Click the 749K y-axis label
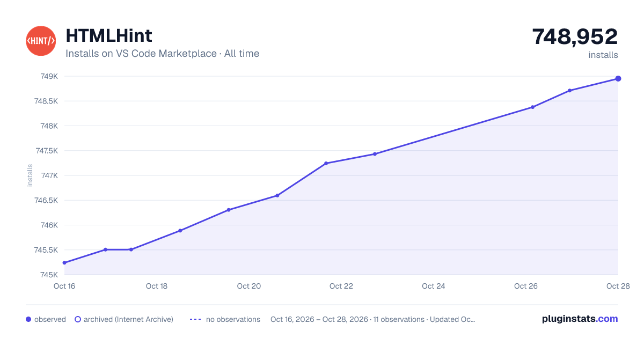The width and height of the screenshot is (644, 338). click(49, 76)
